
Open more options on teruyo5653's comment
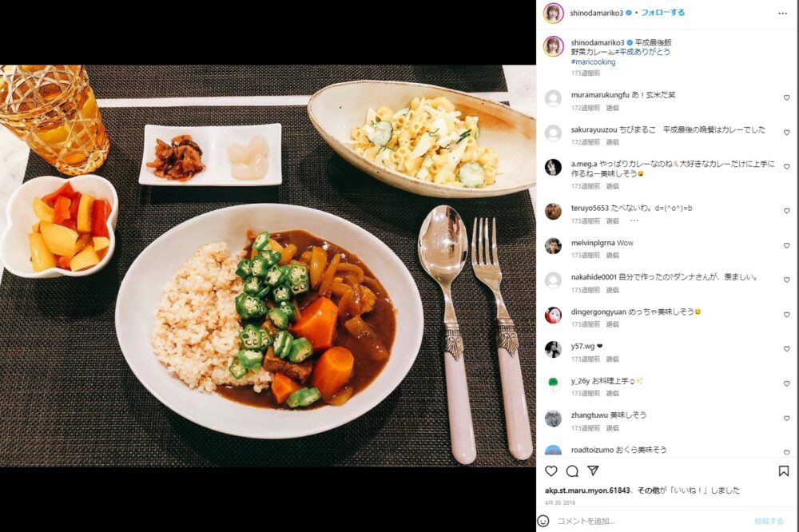click(634, 220)
